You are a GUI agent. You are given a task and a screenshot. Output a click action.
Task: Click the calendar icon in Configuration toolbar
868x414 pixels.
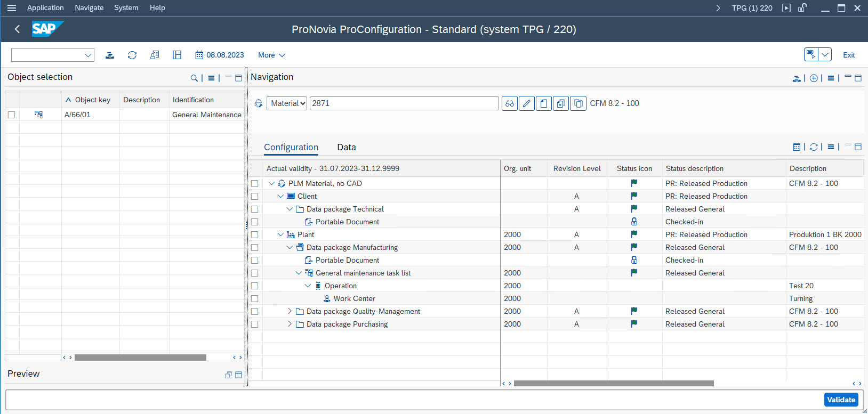pyautogui.click(x=797, y=147)
